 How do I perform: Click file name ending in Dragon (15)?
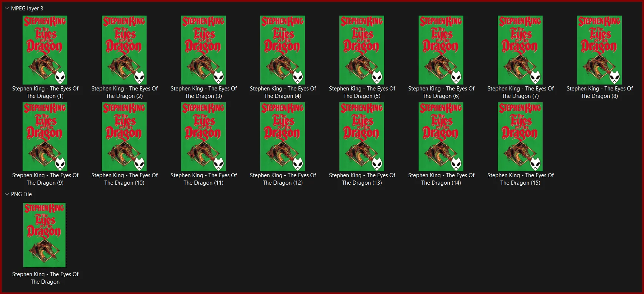click(520, 179)
